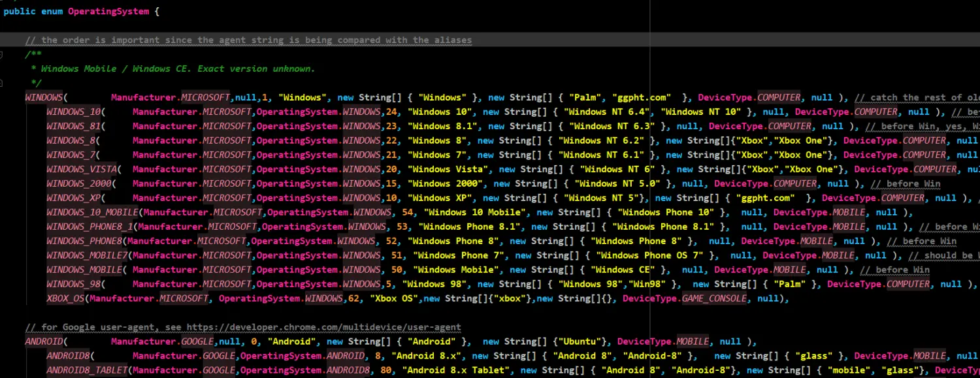The width and height of the screenshot is (980, 378).
Task: Click "ggpht.com" in the WINDOWS_XP row
Action: (x=766, y=198)
